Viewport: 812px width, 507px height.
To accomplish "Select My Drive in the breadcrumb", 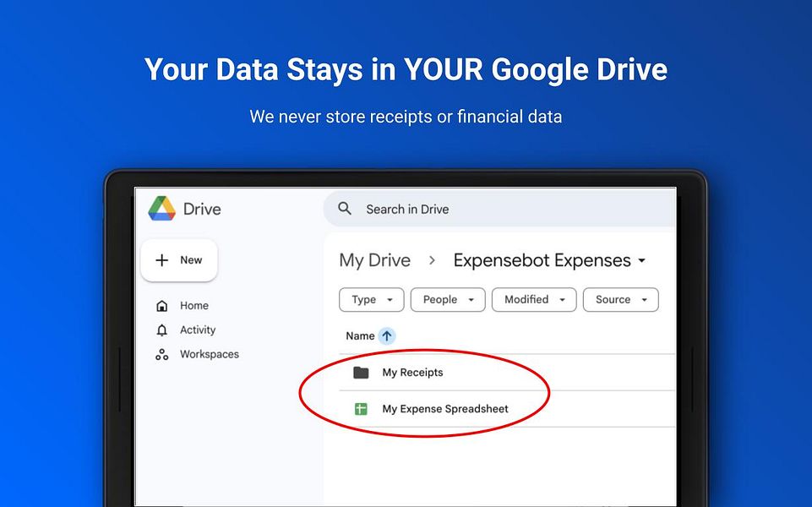I will [374, 260].
